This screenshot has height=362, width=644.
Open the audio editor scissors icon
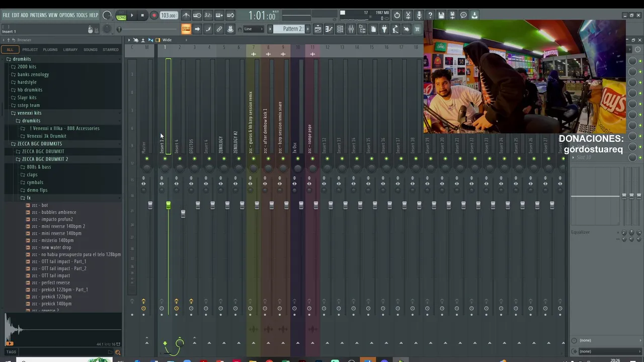point(408,15)
